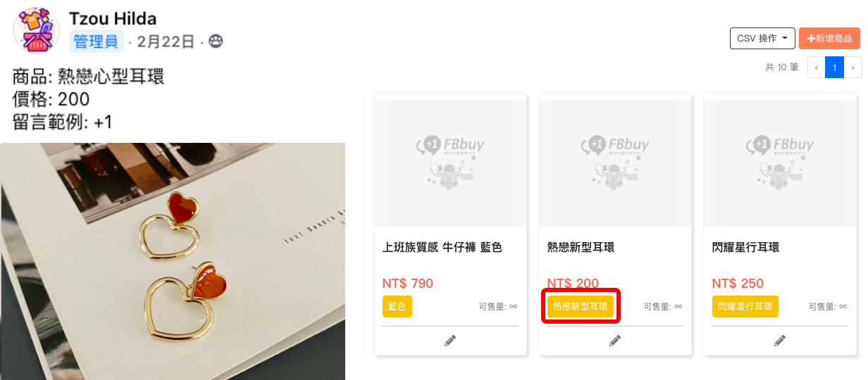868x380 pixels.
Task: Edit 熱戀新型耳環 product via pencil icon
Action: tap(615, 341)
